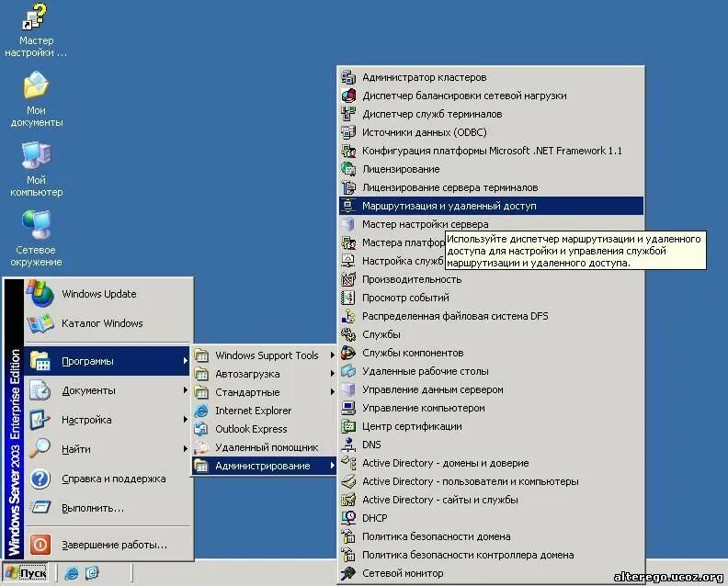Click Источники данных (ODBC) icon
Viewport: 728px width, 586px height.
[x=348, y=132]
